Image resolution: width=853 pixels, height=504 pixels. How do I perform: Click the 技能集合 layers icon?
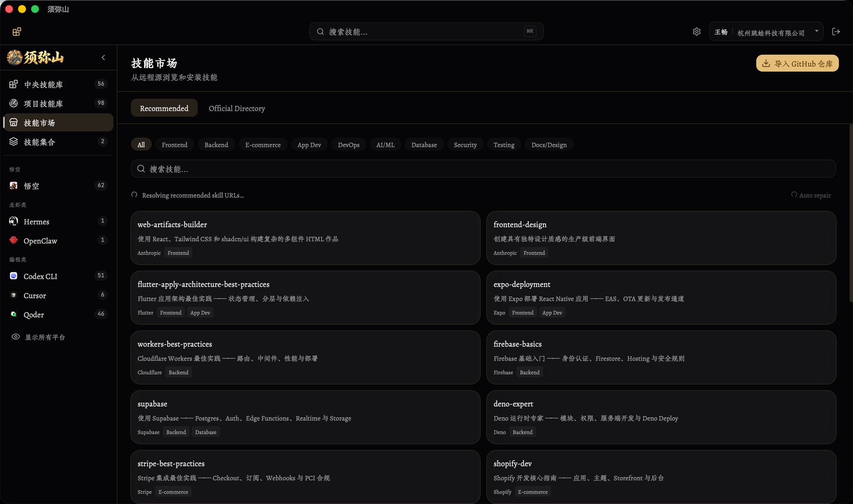[14, 142]
